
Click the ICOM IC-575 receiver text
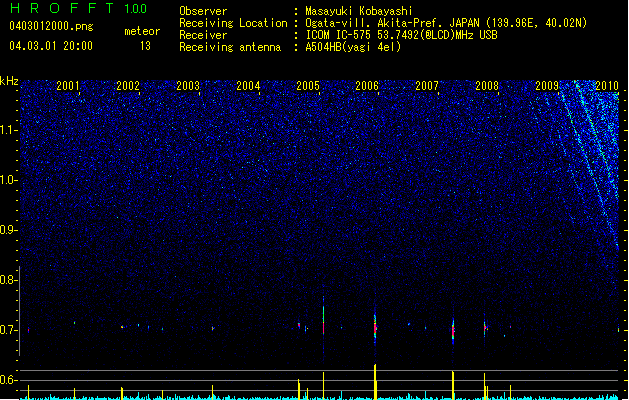tap(401, 35)
